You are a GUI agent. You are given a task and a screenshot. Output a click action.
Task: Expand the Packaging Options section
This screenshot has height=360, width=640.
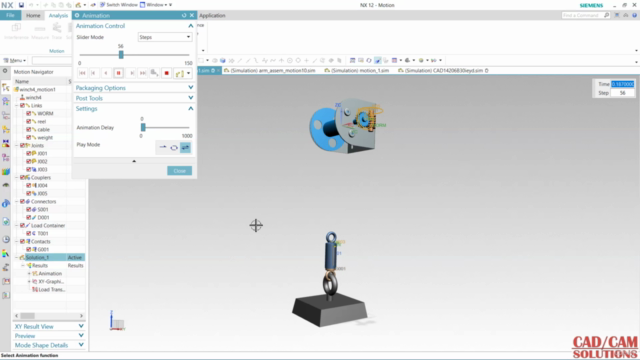coord(191,87)
